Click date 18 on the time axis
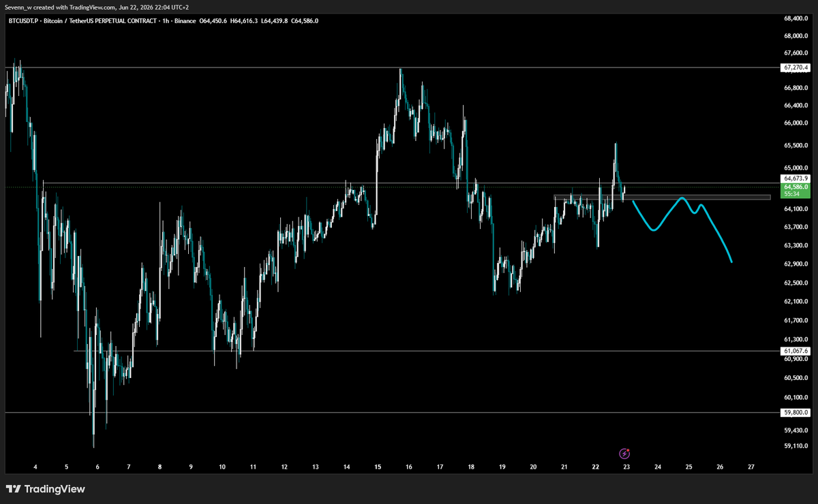Viewport: 818px width, 504px height. tap(471, 467)
